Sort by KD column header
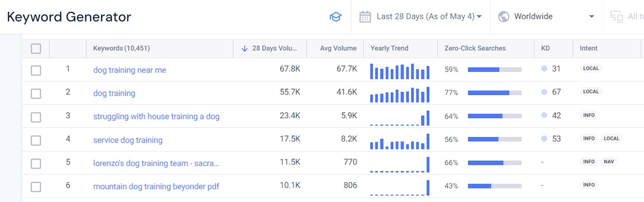 pyautogui.click(x=546, y=48)
